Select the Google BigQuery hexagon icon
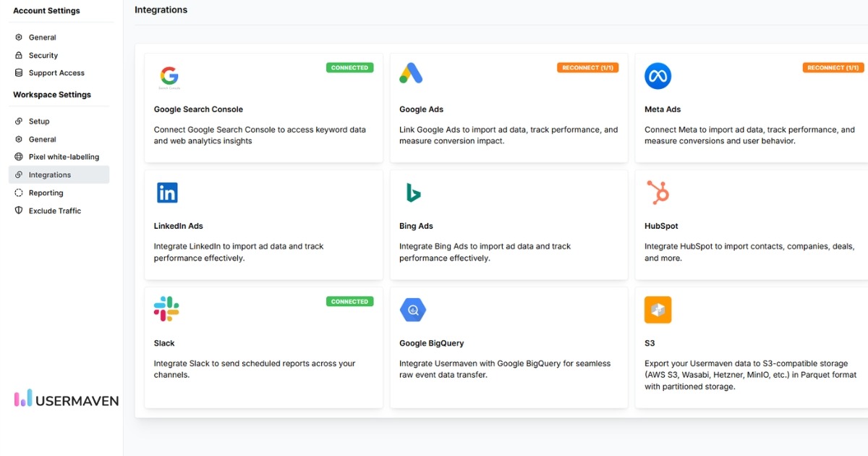This screenshot has width=868, height=456. [x=412, y=309]
